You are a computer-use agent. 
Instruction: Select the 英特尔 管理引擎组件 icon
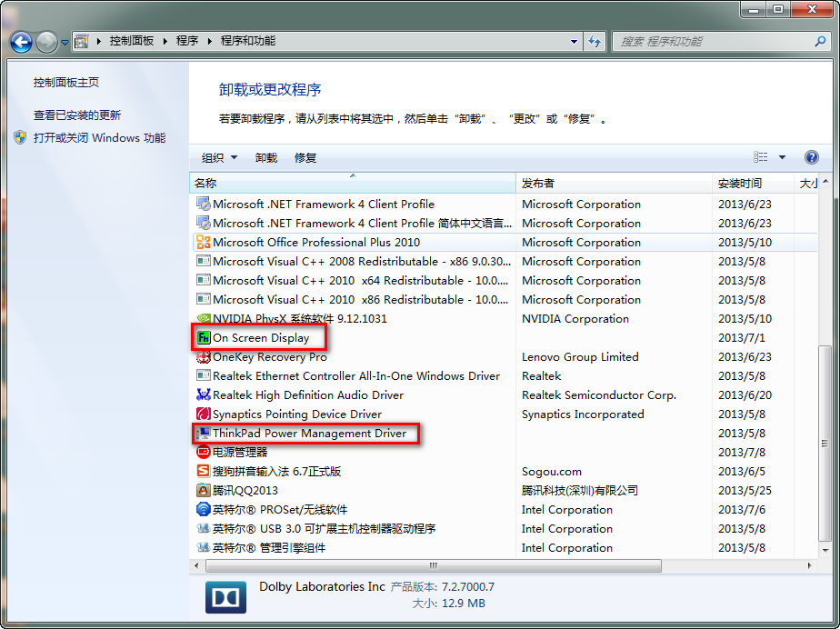[x=204, y=547]
